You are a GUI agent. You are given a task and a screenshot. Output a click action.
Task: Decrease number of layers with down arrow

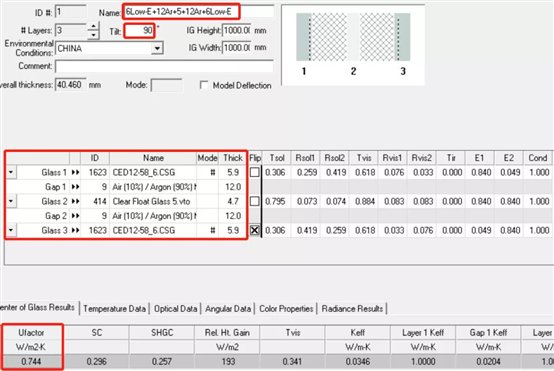[x=93, y=35]
